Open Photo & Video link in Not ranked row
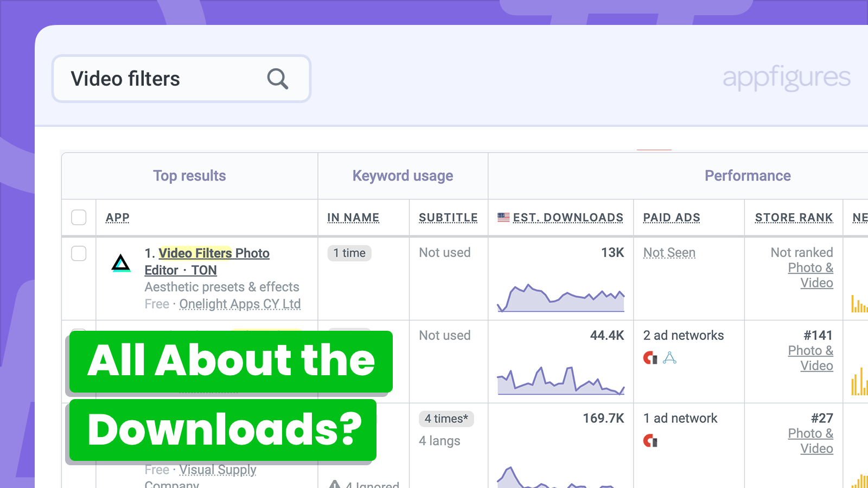Screen dimensions: 868x488 (810, 275)
